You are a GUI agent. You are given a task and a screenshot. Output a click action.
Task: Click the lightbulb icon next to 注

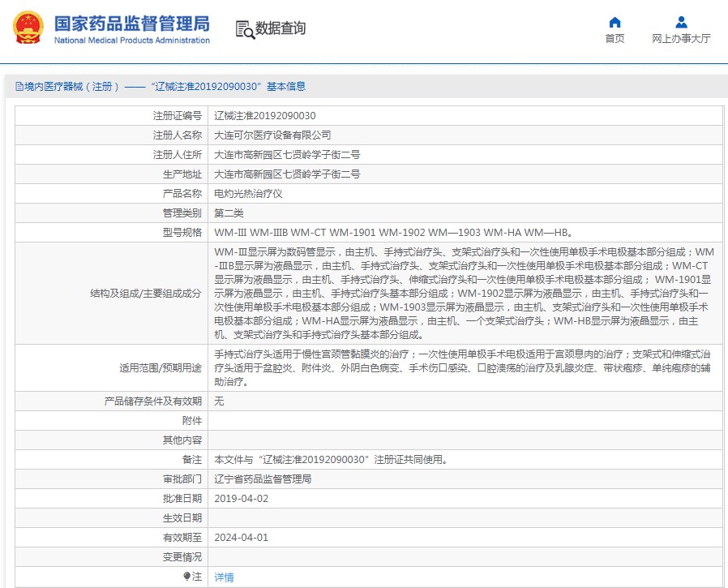point(186,577)
